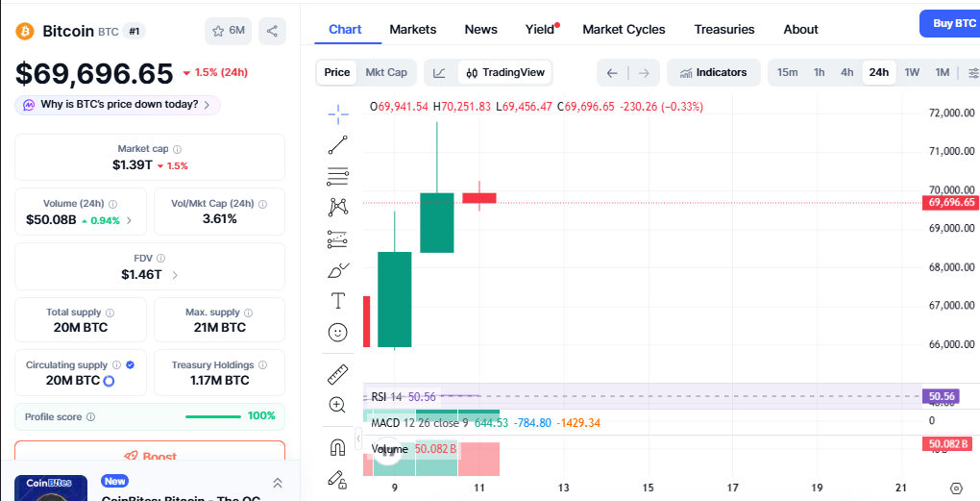Open the emoji sticker tool
Viewport: 980px width, 501px height.
coord(338,332)
